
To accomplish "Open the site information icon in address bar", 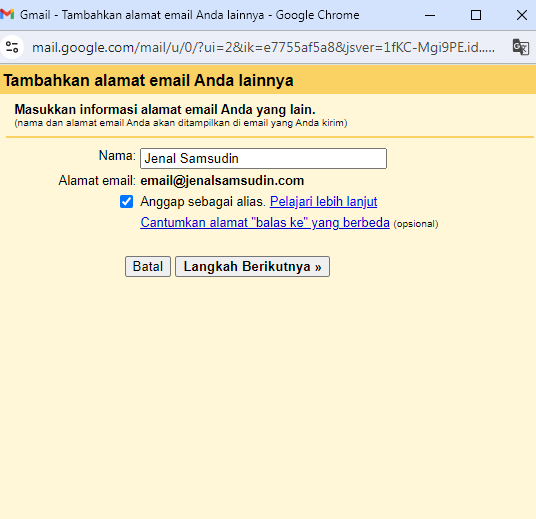I will (x=12, y=47).
